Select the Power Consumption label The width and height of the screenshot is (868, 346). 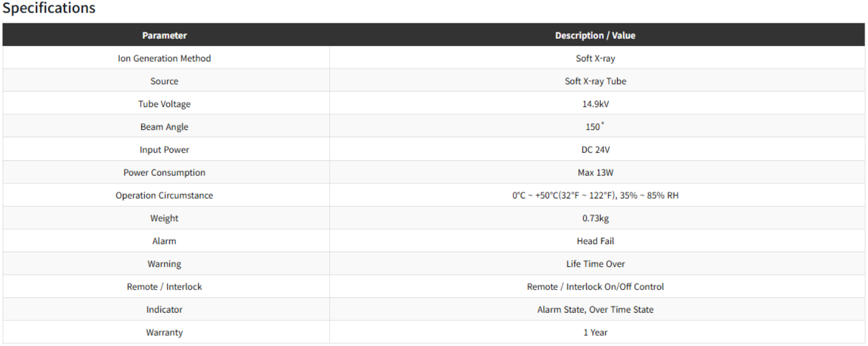tap(165, 173)
